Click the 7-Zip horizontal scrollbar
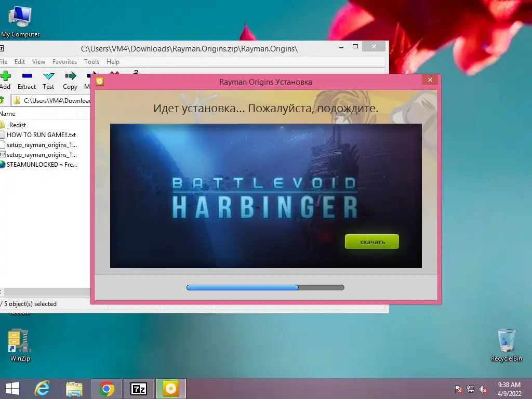 point(46,292)
